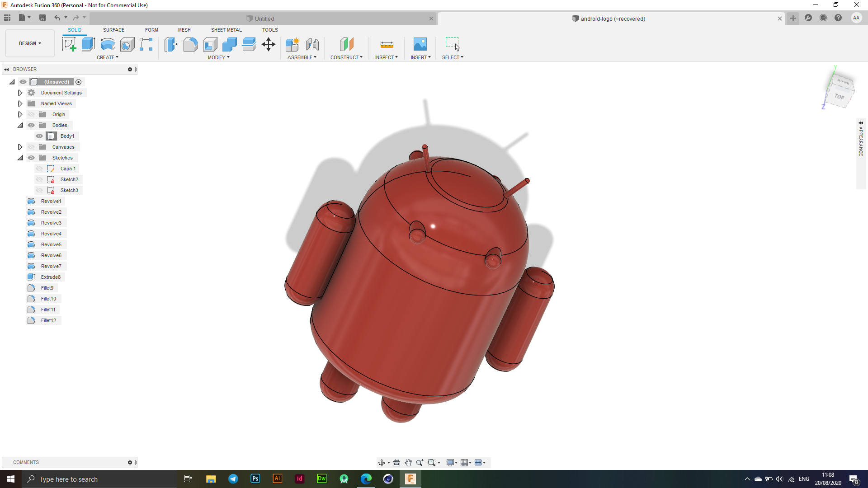Click the Windows Start button
This screenshot has width=868, height=488.
[11, 479]
